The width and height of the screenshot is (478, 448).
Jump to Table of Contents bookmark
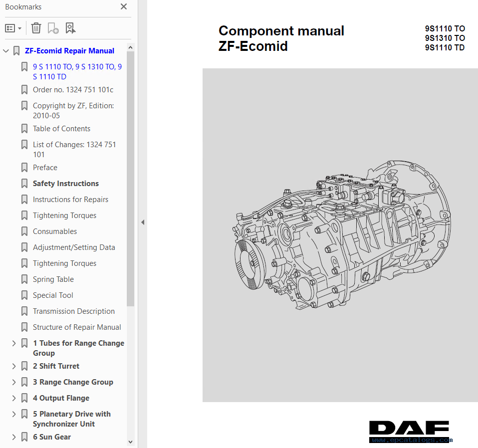(x=61, y=129)
